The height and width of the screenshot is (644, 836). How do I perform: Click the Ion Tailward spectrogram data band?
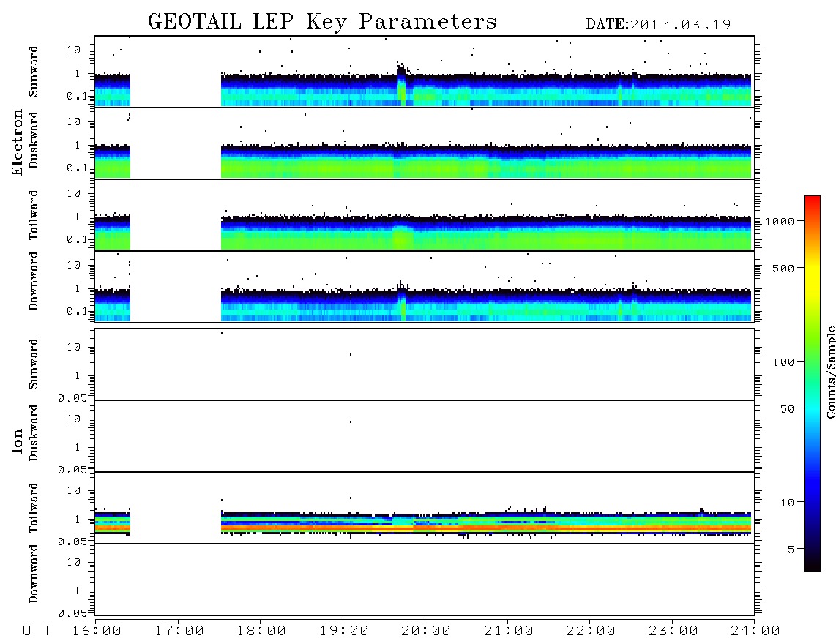click(x=485, y=523)
